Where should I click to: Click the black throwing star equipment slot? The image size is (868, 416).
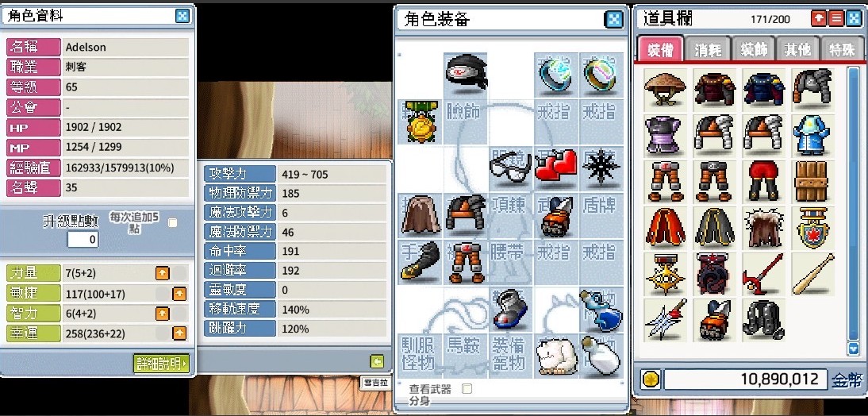[601, 167]
